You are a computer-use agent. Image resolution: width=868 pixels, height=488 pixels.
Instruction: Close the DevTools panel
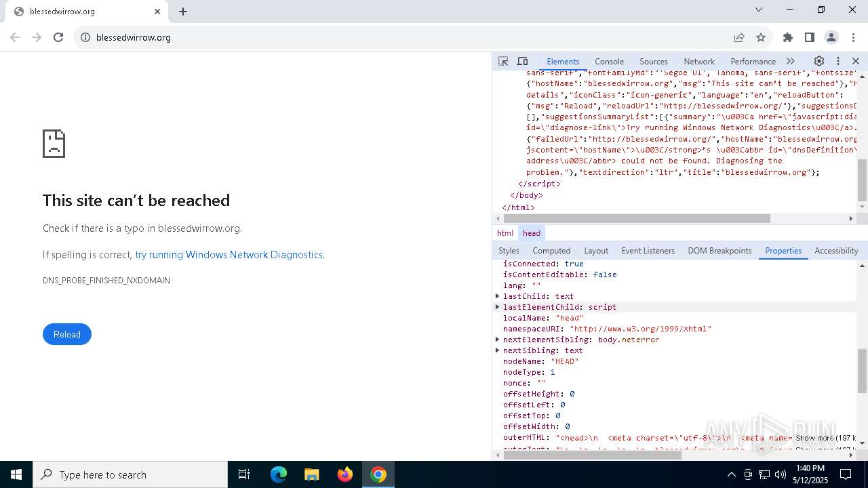[856, 61]
